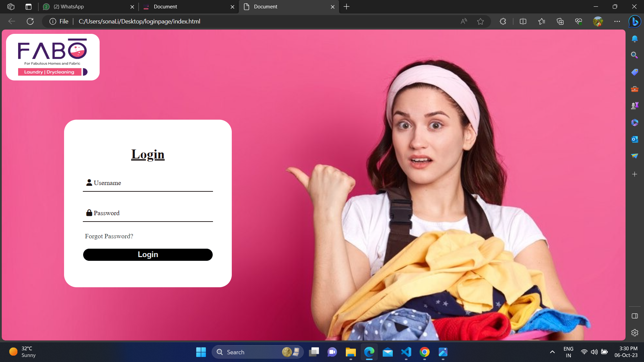Open Split screen icon in toolbar
The height and width of the screenshot is (362, 644).
[x=523, y=21]
